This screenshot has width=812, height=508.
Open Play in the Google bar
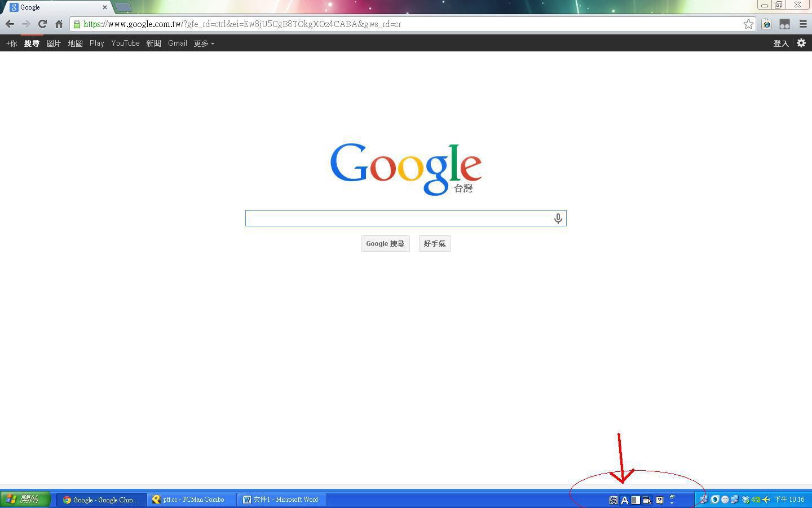click(x=96, y=43)
